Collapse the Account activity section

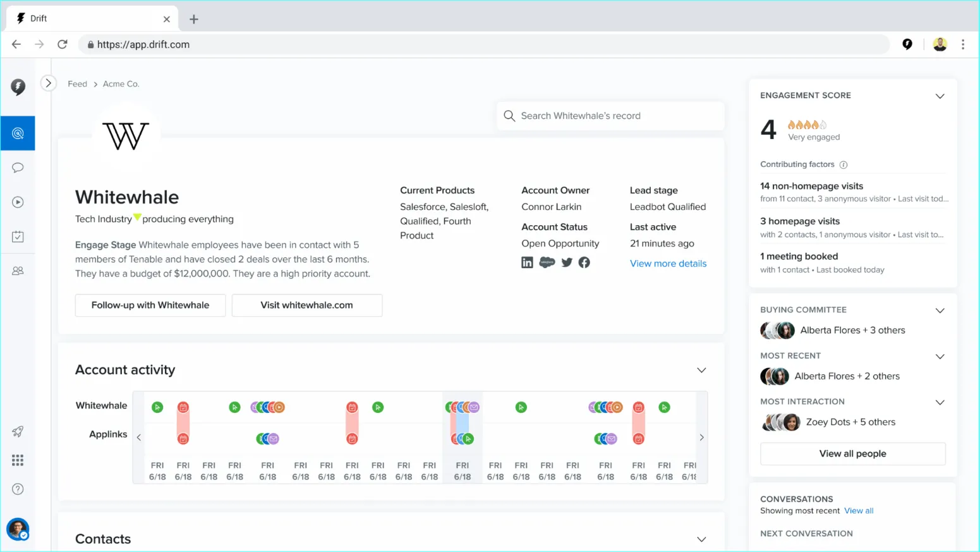[701, 370]
